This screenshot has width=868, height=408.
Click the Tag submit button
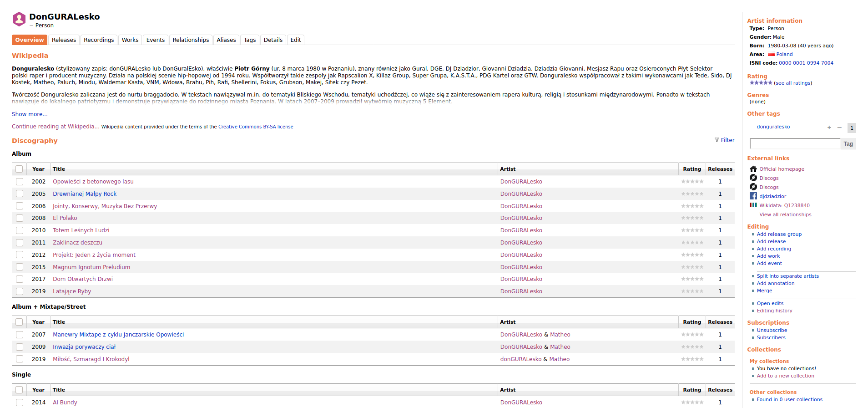[x=848, y=144]
